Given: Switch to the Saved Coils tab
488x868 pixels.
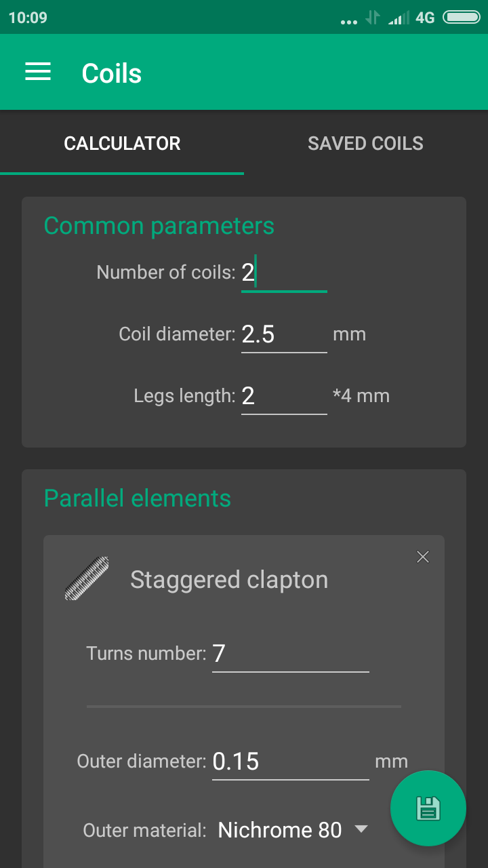Looking at the screenshot, I should coord(366,143).
